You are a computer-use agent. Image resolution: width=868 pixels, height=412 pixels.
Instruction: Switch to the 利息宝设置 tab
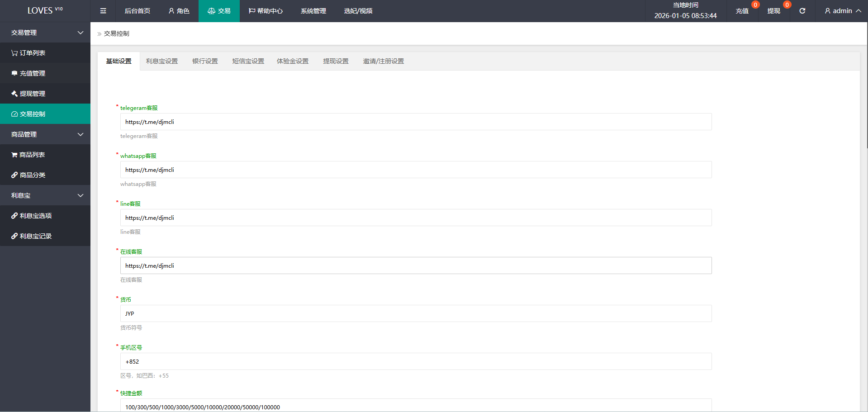point(161,61)
